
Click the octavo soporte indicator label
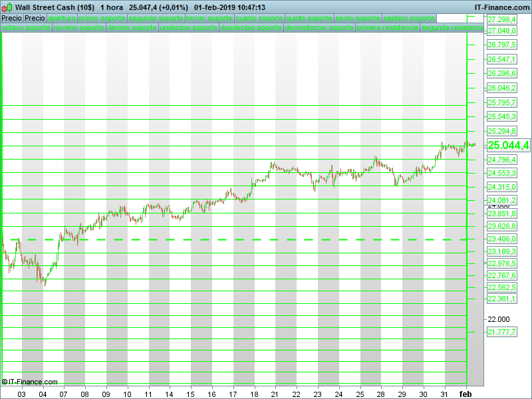click(26, 29)
